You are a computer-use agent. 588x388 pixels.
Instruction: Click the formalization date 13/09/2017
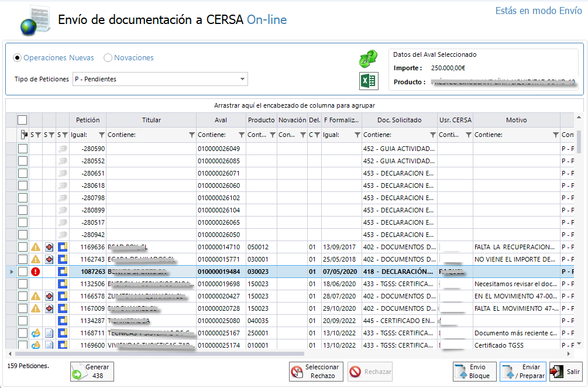click(x=339, y=248)
